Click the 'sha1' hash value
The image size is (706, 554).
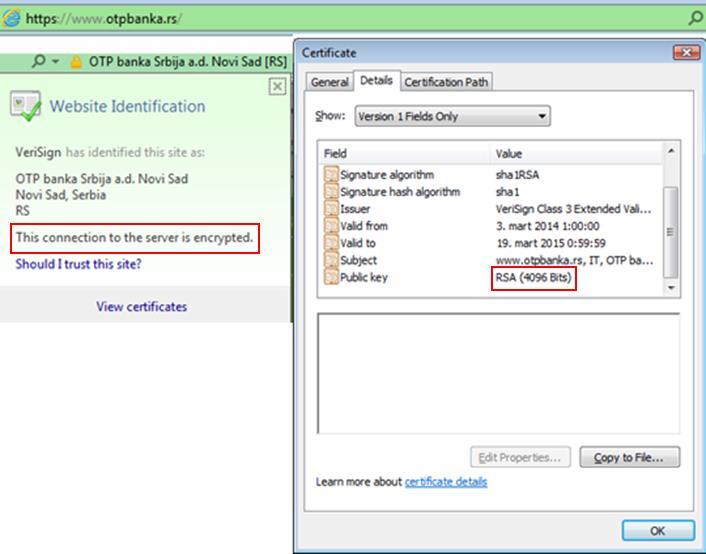pyautogui.click(x=507, y=192)
